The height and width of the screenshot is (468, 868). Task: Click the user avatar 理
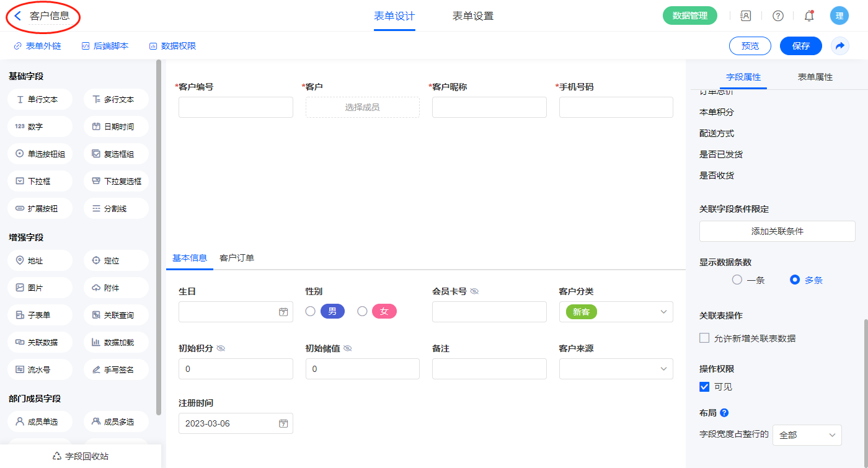pyautogui.click(x=839, y=16)
